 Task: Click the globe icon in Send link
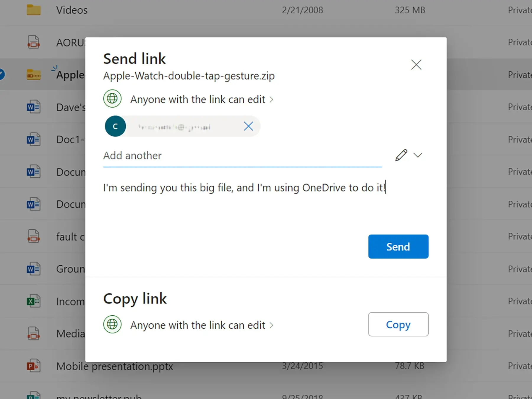point(112,98)
